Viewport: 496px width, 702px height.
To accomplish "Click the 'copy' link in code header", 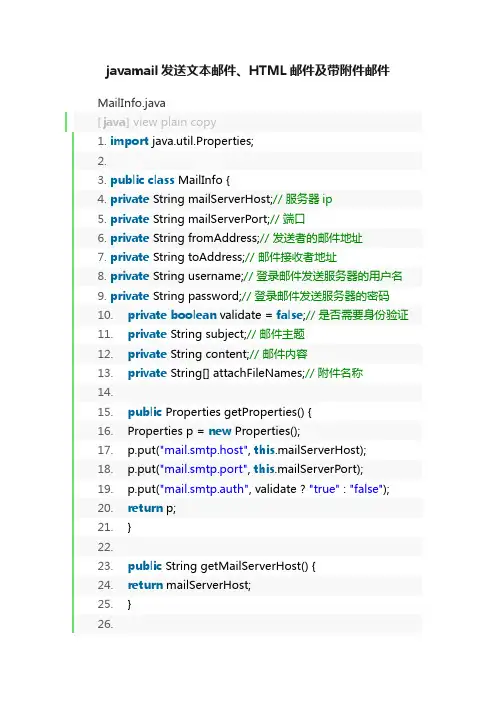I will click(203, 122).
